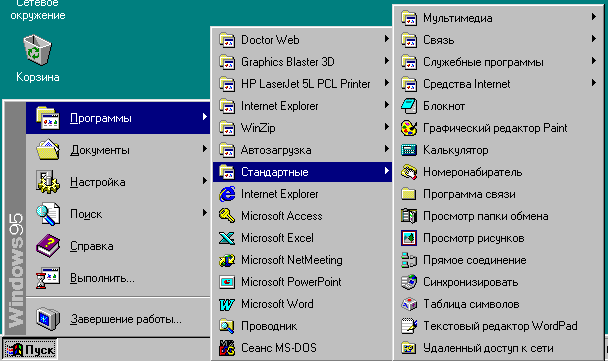This screenshot has width=608, height=361.
Task: Click the Графический редактор Paint palette icon
Action: 409,128
